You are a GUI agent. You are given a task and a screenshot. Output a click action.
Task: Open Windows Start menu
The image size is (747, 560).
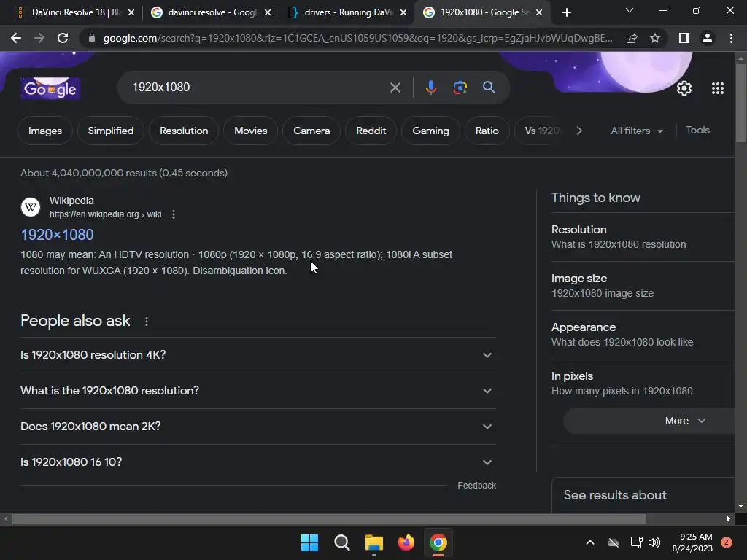(309, 542)
